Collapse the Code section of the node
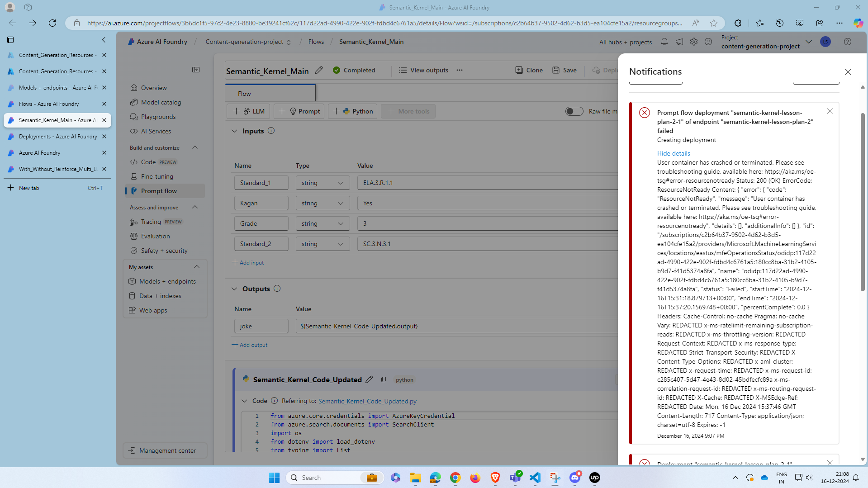868x488 pixels. click(244, 401)
